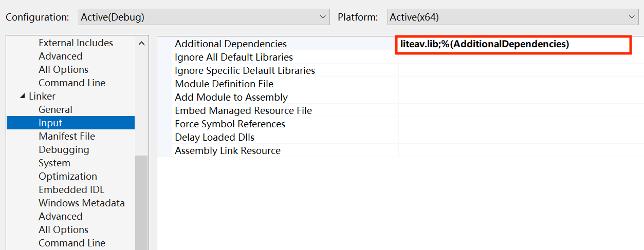Select System in the tree
Viewport: 644px width, 250px height.
54,163
